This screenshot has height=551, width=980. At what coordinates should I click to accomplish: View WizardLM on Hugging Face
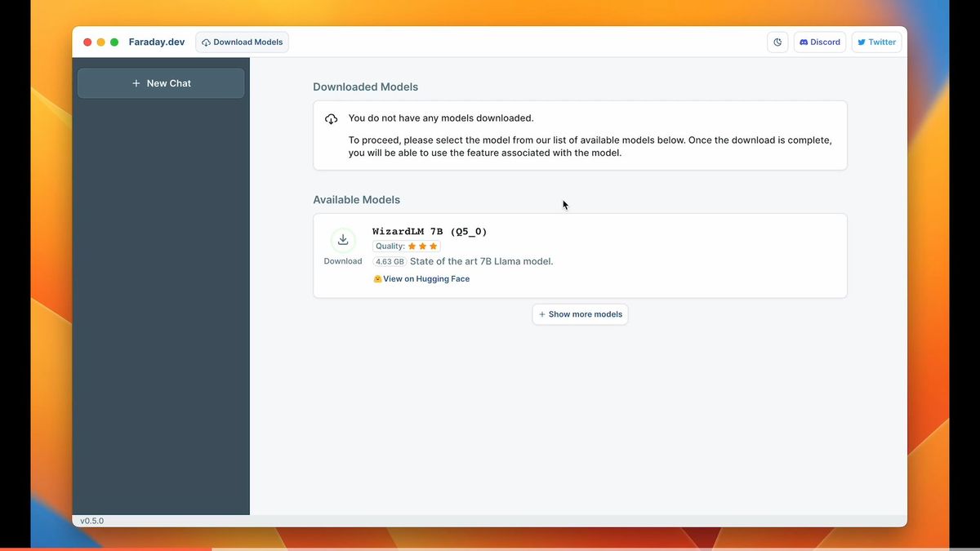coord(426,278)
